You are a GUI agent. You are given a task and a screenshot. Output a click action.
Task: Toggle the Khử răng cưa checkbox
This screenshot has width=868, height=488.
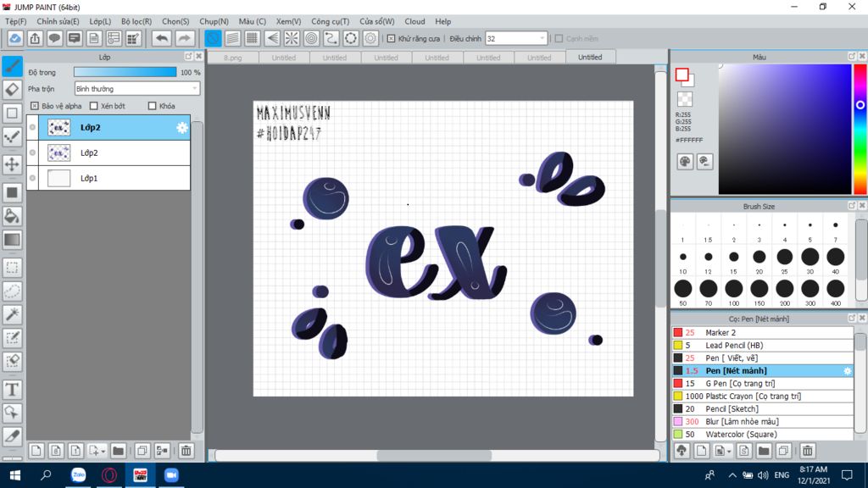[392, 39]
